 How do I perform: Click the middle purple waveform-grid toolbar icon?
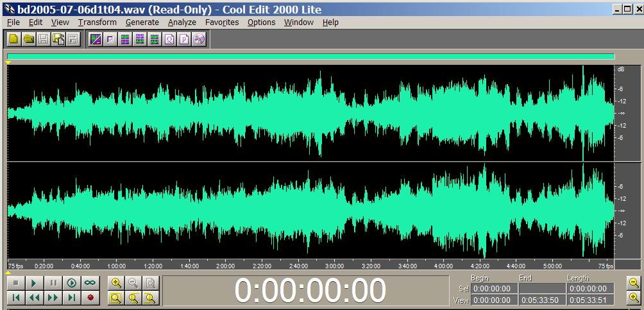pyautogui.click(x=140, y=39)
